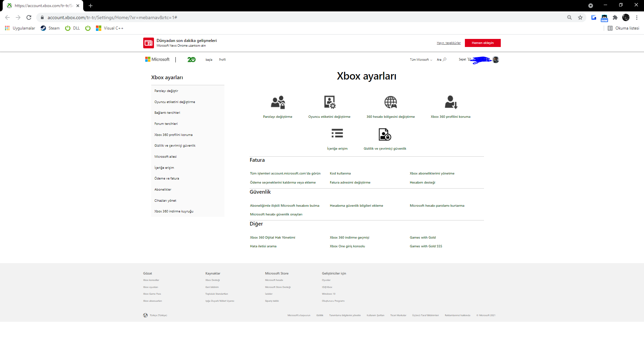Bookmark this page with the star icon
Screen dimensions: 644x349
click(580, 17)
